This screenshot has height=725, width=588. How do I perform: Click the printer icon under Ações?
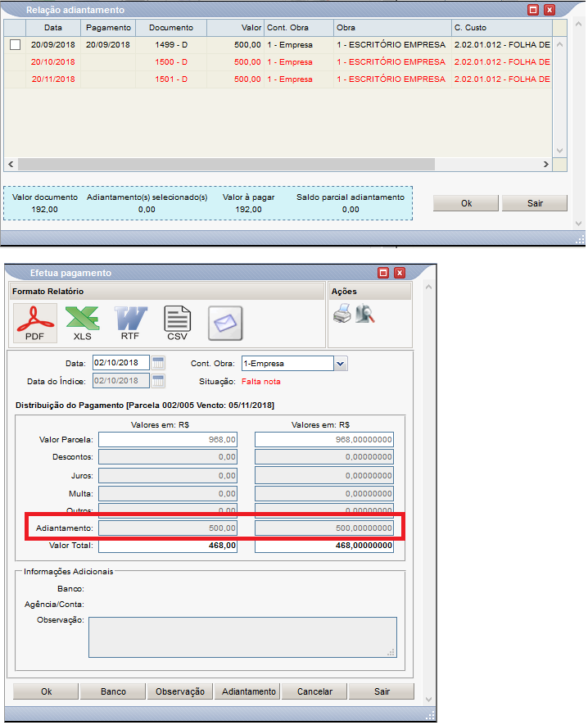[342, 314]
